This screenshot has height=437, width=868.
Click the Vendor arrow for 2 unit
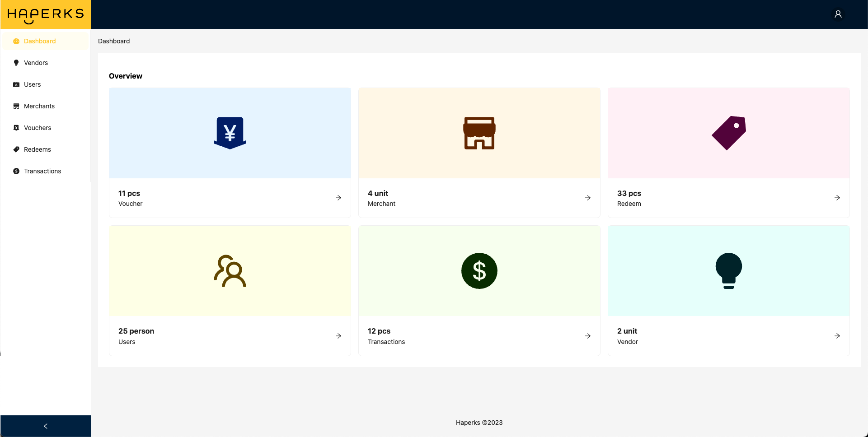837,336
